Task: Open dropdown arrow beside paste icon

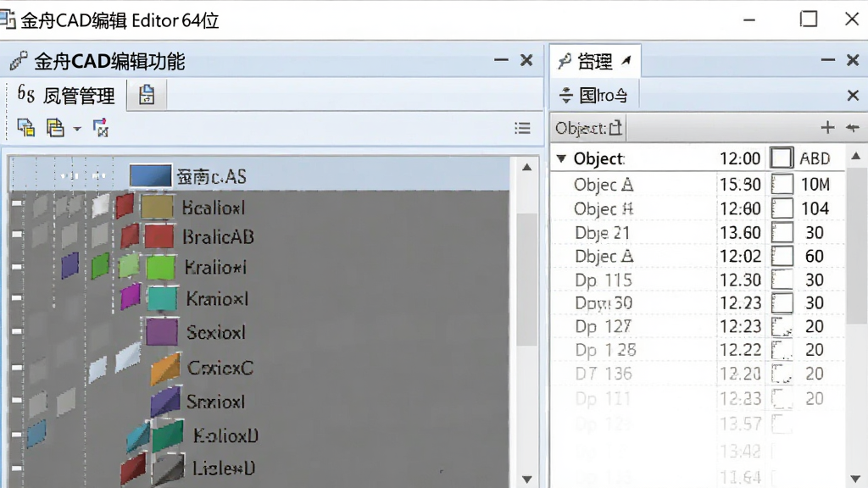Action: pyautogui.click(x=77, y=129)
